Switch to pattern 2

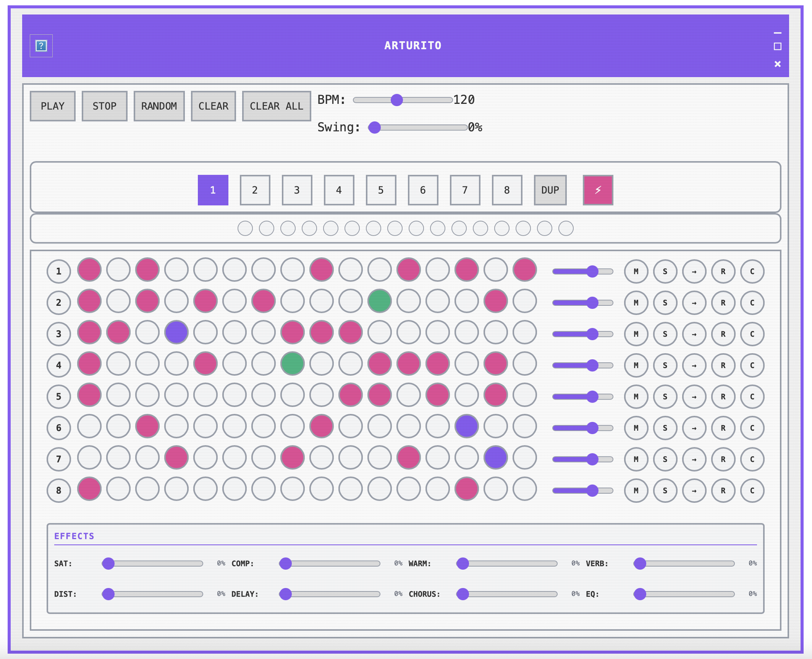point(255,190)
